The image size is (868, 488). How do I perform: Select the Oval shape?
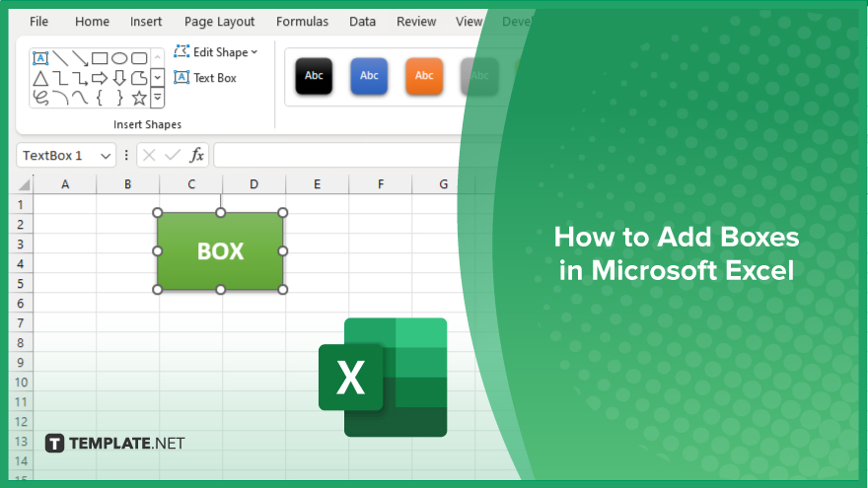pyautogui.click(x=119, y=58)
